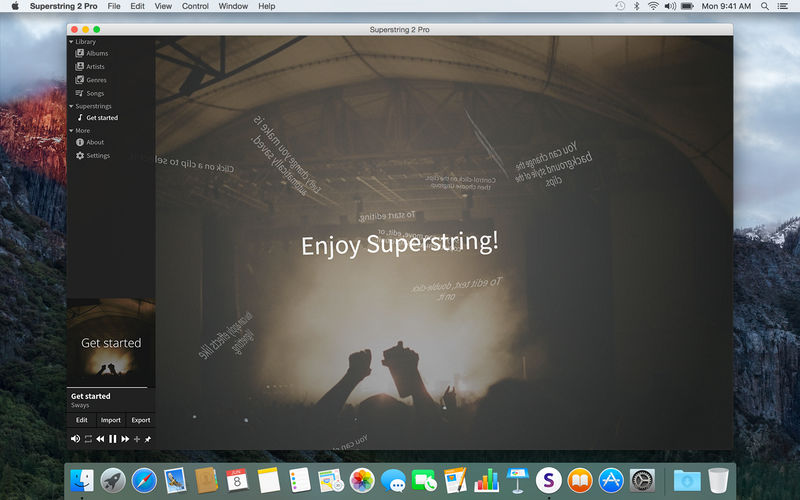This screenshot has height=500, width=800.
Task: Click the Edit button under Get started
Action: [x=82, y=420]
